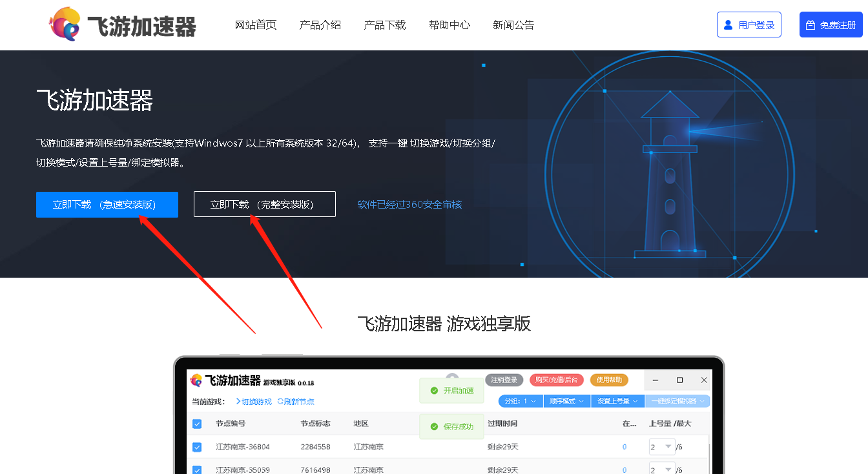Open the 网站首页 navigation item

tap(256, 25)
